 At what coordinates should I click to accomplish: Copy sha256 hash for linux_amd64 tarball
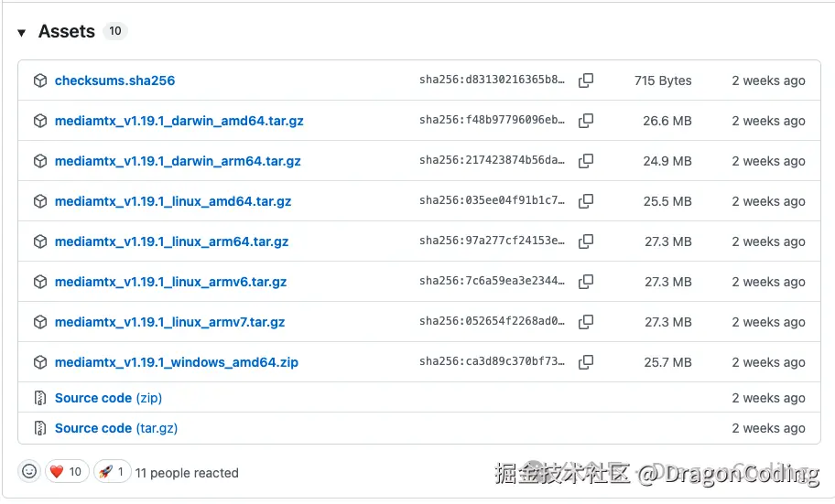click(x=586, y=201)
